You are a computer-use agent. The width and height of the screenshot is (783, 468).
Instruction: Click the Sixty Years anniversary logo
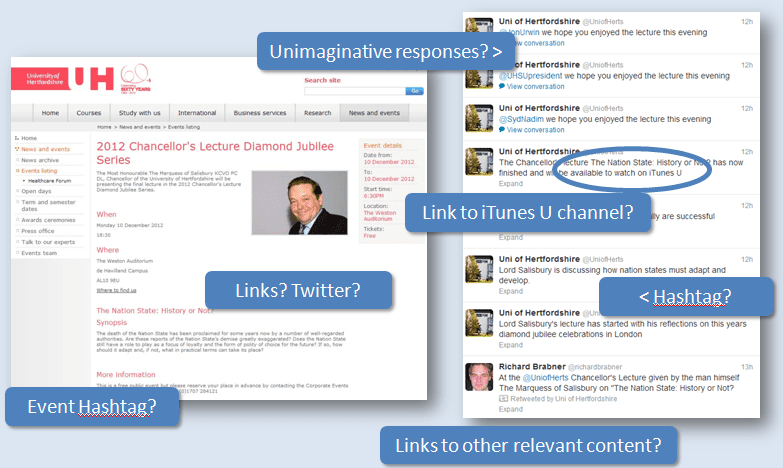tap(136, 78)
